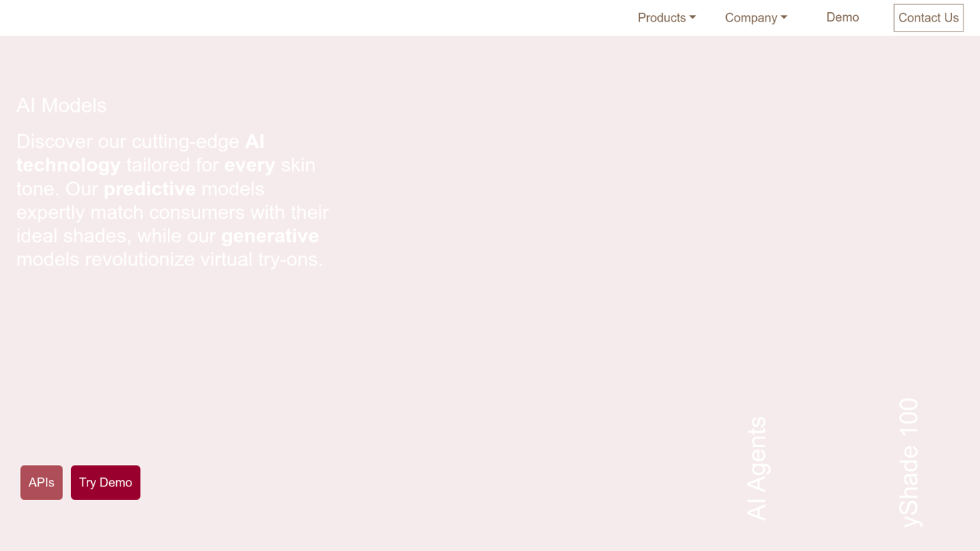The height and width of the screenshot is (551, 980).
Task: Click the bold AI technology text
Action: coord(68,165)
